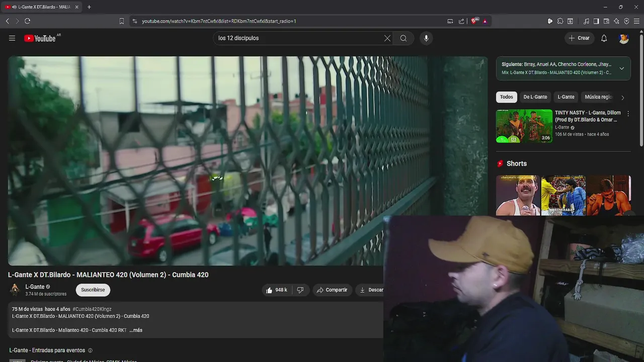Image resolution: width=644 pixels, height=362 pixels.
Task: Select the L-Gante filter chip
Action: pyautogui.click(x=566, y=97)
